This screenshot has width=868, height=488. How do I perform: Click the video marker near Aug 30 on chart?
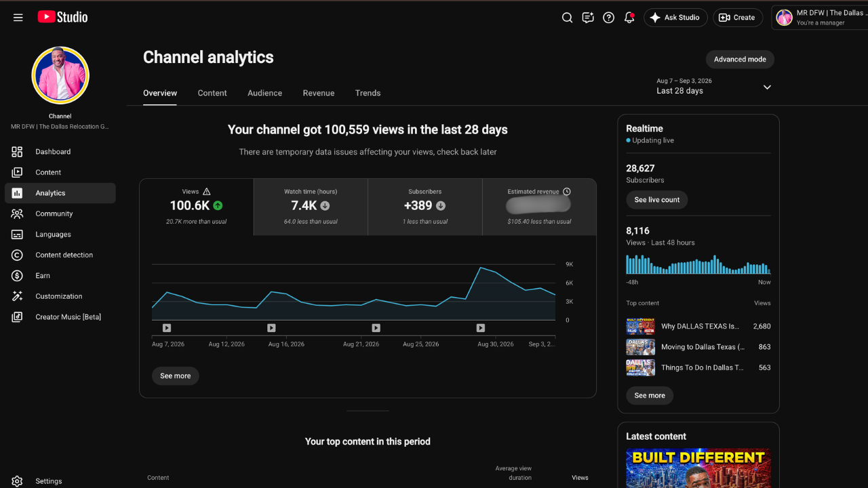481,328
